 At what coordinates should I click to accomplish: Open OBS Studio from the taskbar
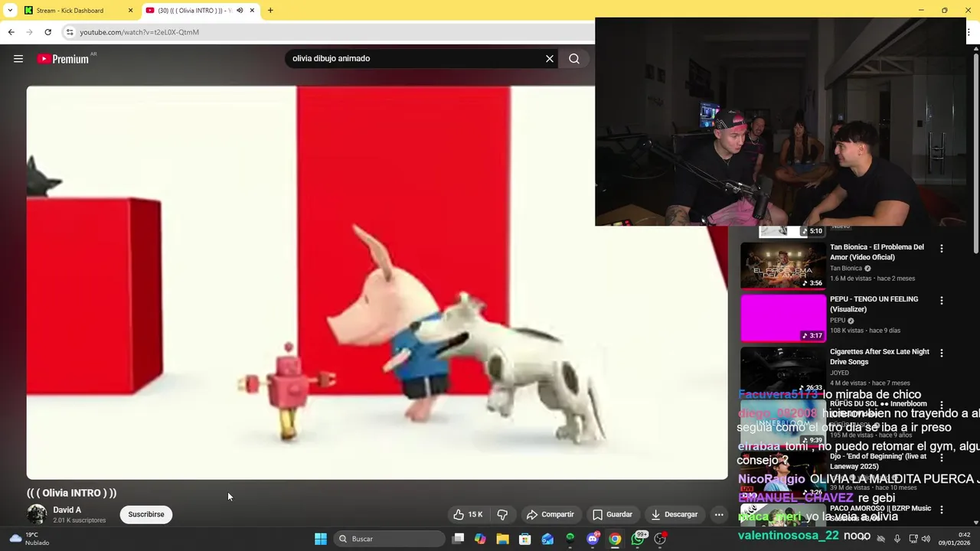pos(660,539)
